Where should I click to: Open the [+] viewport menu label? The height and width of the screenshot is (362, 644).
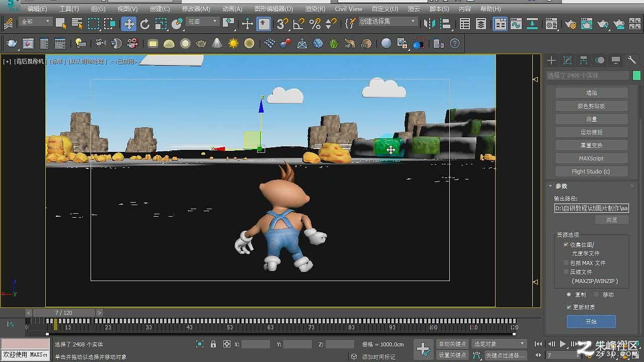tap(7, 61)
